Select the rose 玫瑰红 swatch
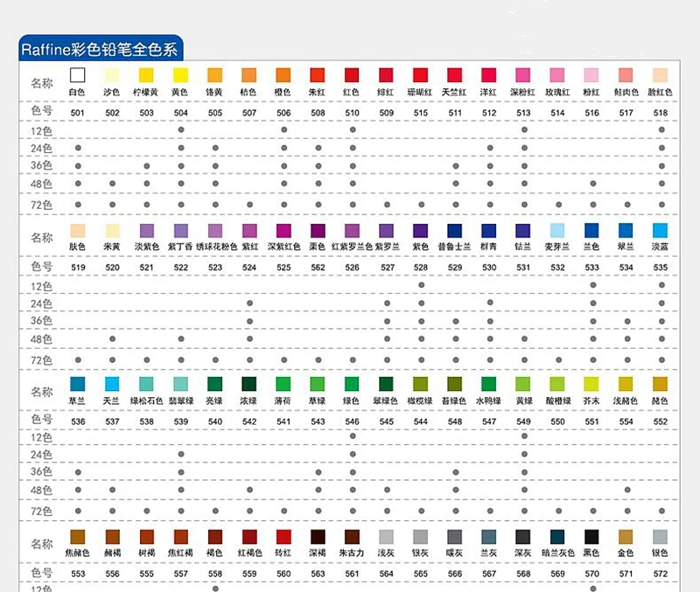This screenshot has width=700, height=592. (x=557, y=75)
